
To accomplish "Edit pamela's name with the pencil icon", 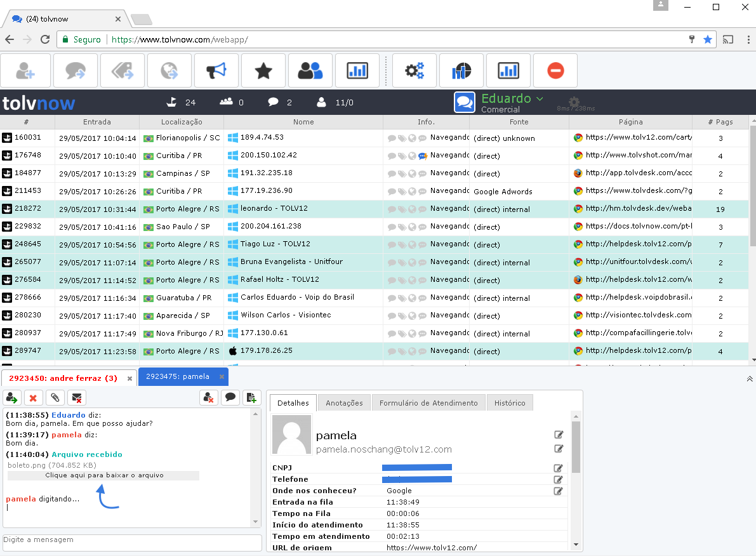I will [x=559, y=435].
